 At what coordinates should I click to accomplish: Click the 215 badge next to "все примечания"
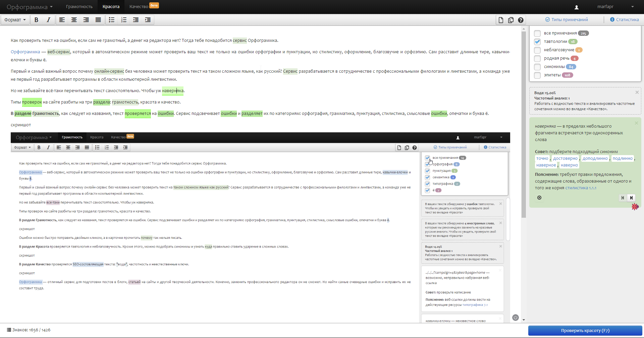pos(584,33)
